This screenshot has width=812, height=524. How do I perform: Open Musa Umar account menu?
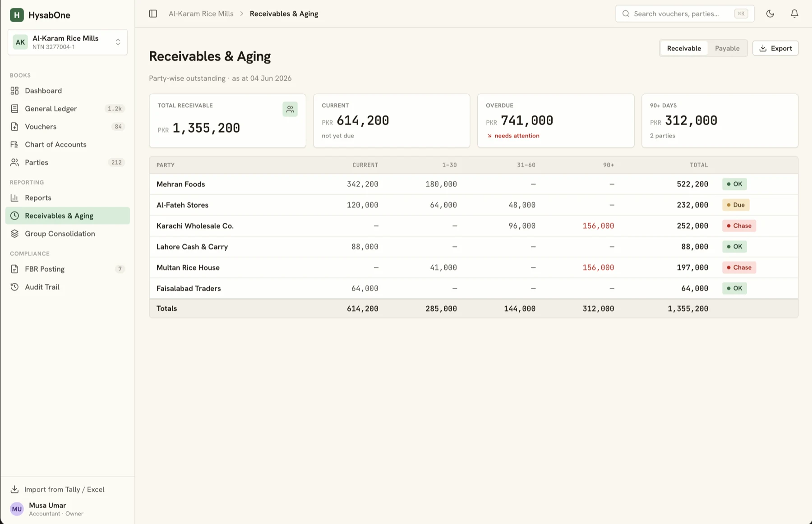pos(47,509)
